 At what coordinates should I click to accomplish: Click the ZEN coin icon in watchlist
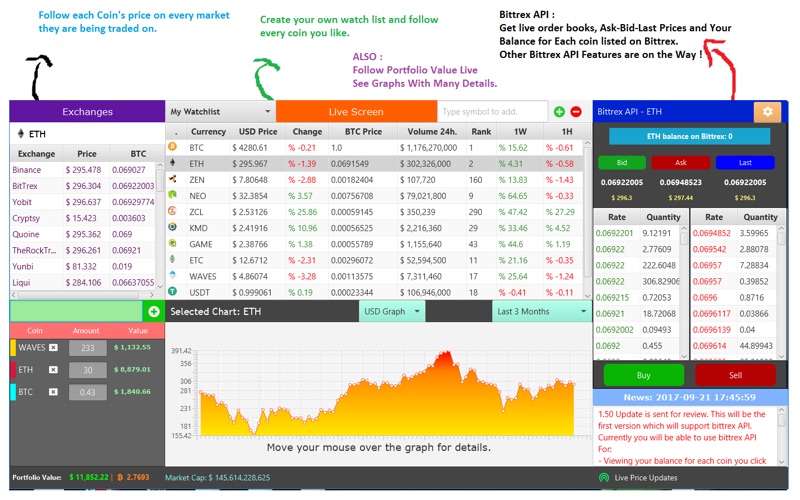pos(172,179)
